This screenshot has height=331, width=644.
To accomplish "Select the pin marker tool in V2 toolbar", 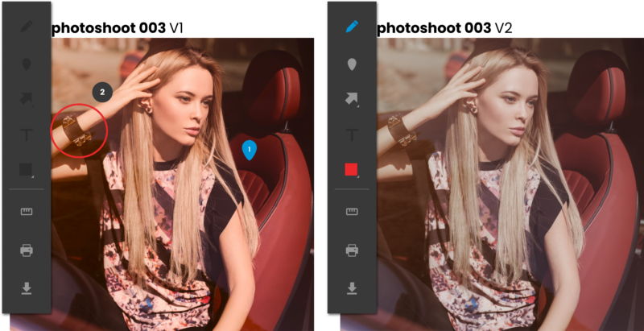I will [352, 64].
